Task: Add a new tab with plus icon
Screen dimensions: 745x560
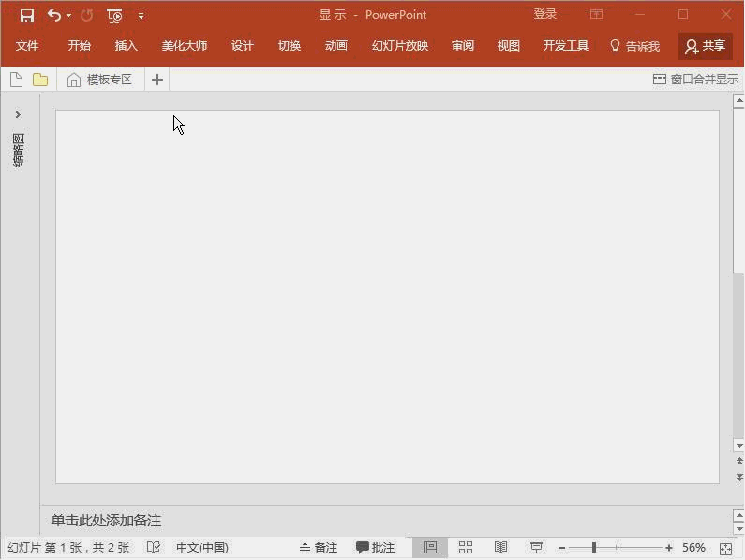Action: (157, 80)
